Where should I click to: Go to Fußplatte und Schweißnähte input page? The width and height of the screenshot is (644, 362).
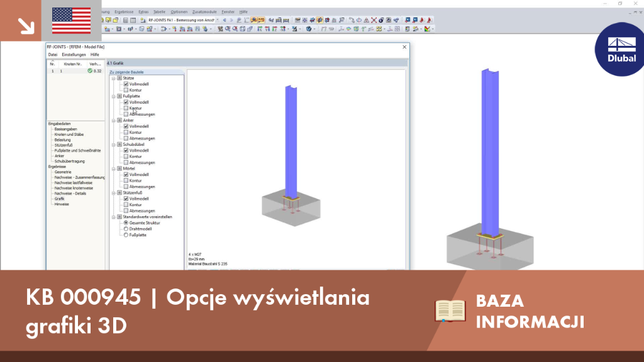coord(77,151)
